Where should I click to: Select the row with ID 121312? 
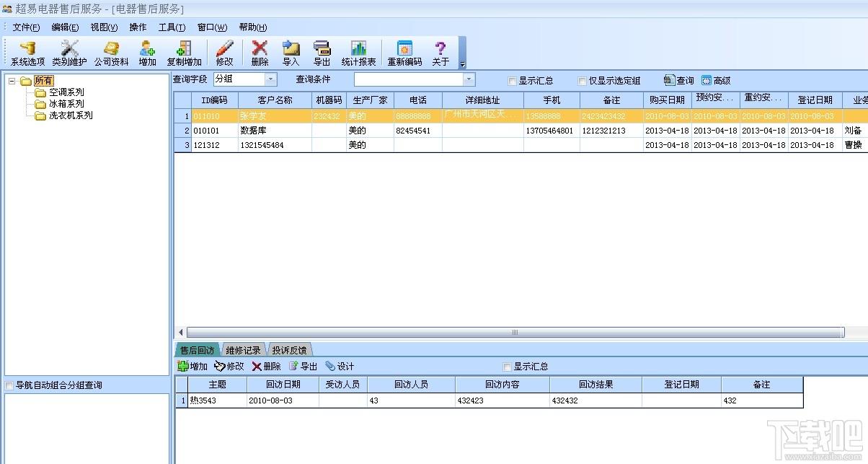[x=521, y=145]
